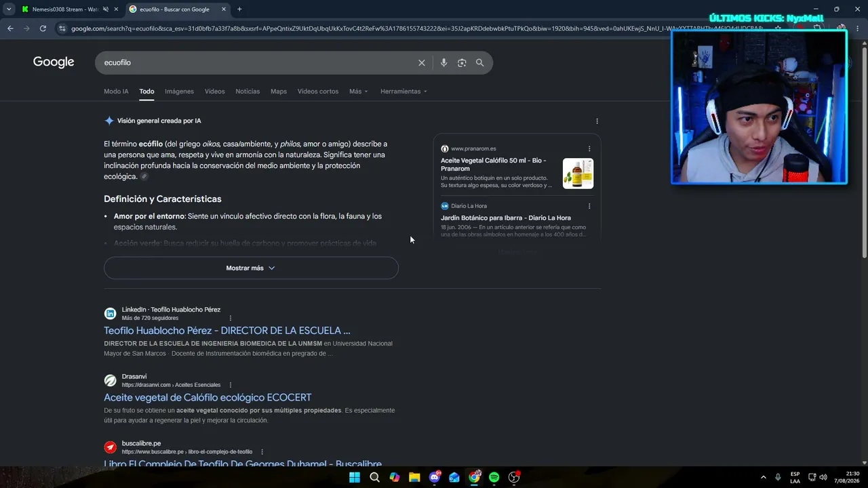Open the 'Herramientas' dropdown
The height and width of the screenshot is (488, 868).
[x=403, y=91]
